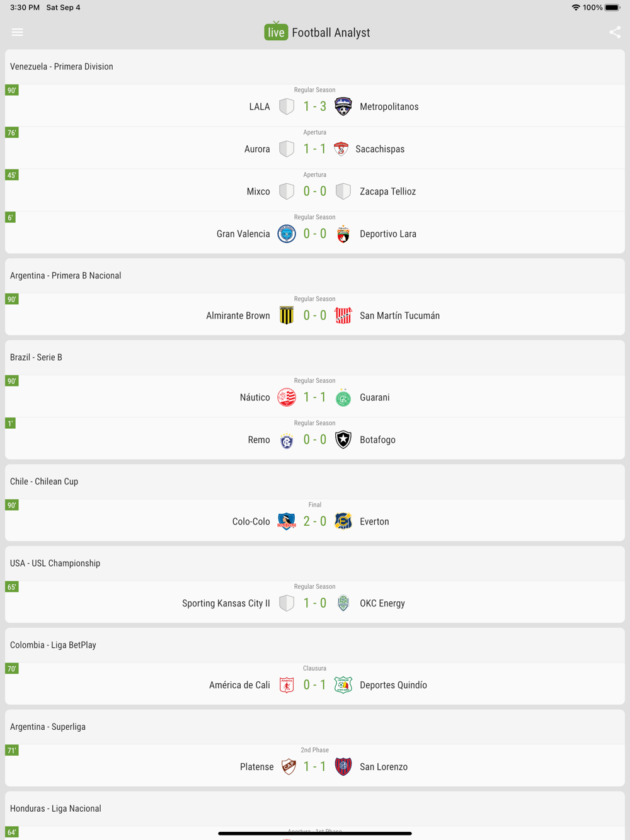Open the Platense vs San Lorenzo score
This screenshot has height=840, width=630.
315,767
